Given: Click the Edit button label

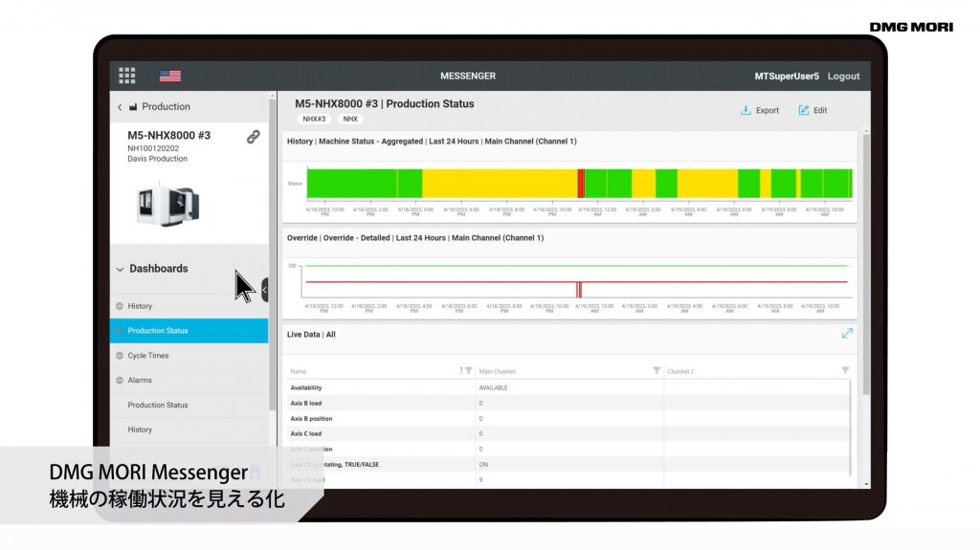Looking at the screenshot, I should [820, 111].
